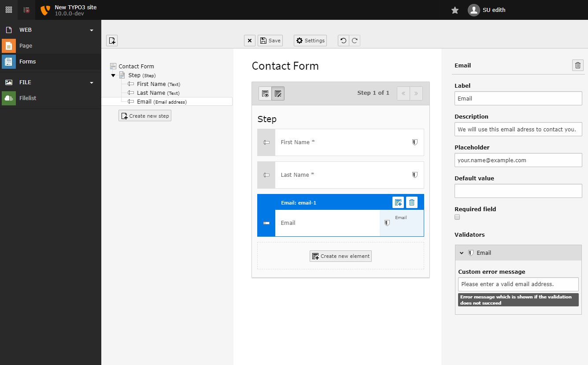The image size is (588, 365).
Task: Collapse the Step tree item
Action: coord(113,75)
